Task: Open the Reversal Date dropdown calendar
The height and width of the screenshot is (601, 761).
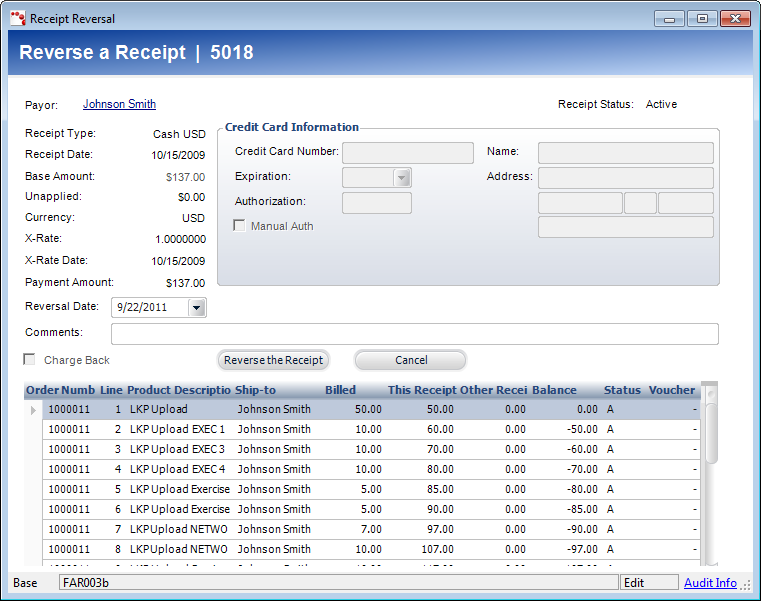Action: (196, 308)
